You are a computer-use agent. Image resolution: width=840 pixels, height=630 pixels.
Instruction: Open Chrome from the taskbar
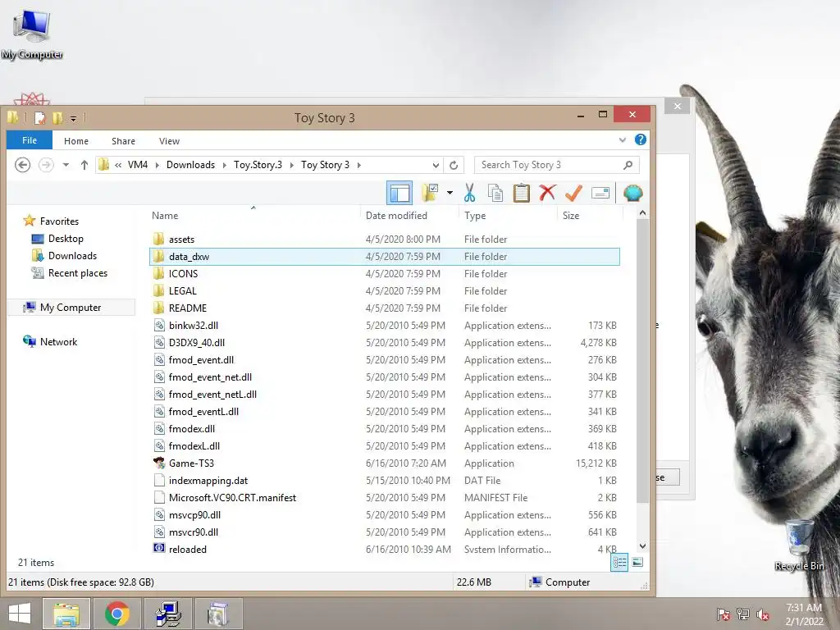(x=116, y=614)
